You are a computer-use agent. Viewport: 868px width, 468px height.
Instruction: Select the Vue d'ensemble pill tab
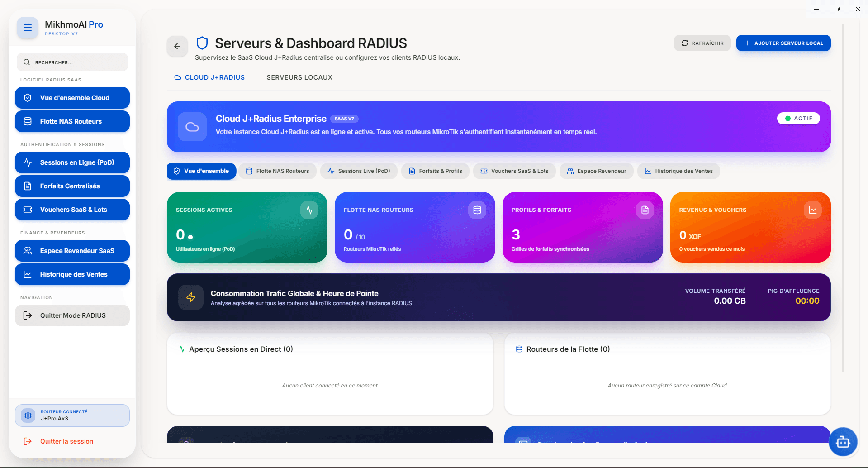202,171
